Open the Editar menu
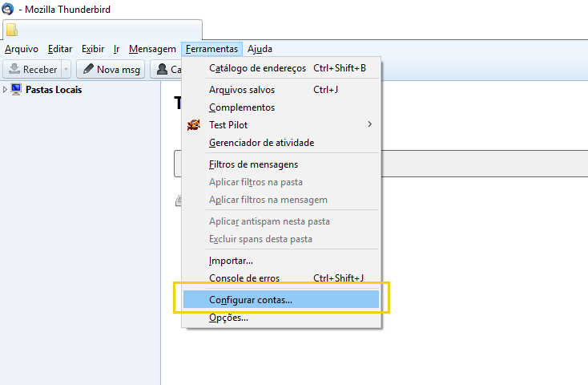This screenshot has width=588, height=385. [x=60, y=49]
